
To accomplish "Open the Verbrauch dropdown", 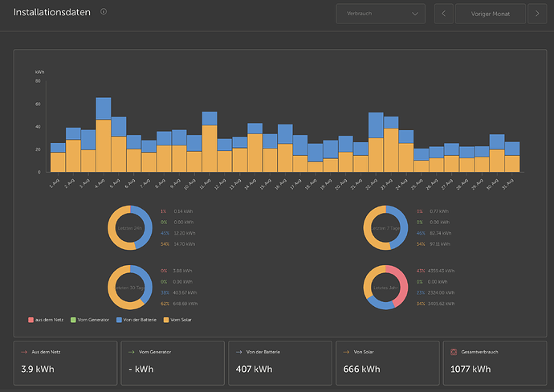I will coord(381,14).
